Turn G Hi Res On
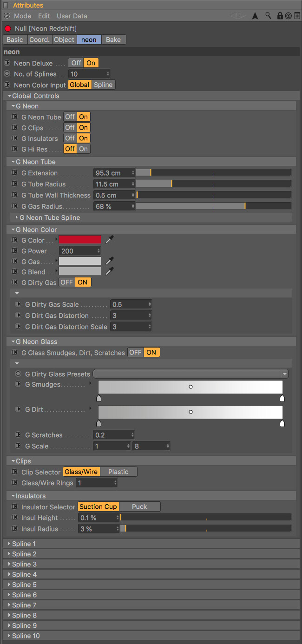302x644 pixels. point(83,149)
